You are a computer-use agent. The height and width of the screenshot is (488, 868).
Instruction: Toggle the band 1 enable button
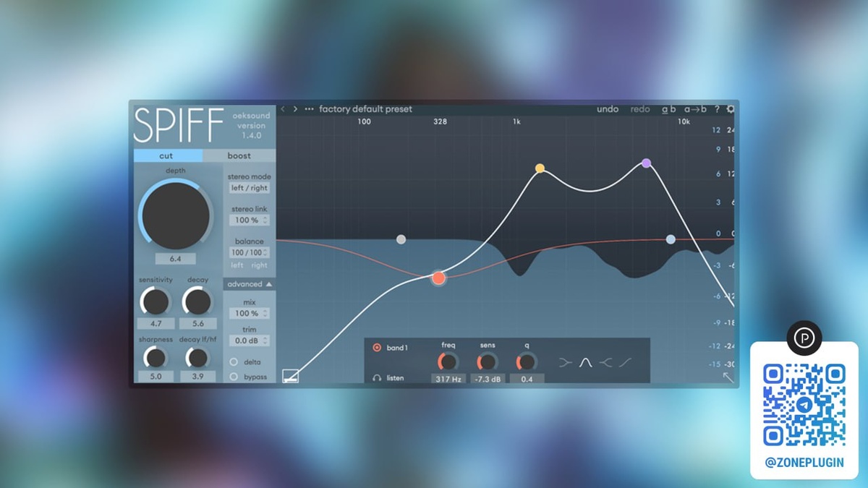pyautogui.click(x=376, y=348)
